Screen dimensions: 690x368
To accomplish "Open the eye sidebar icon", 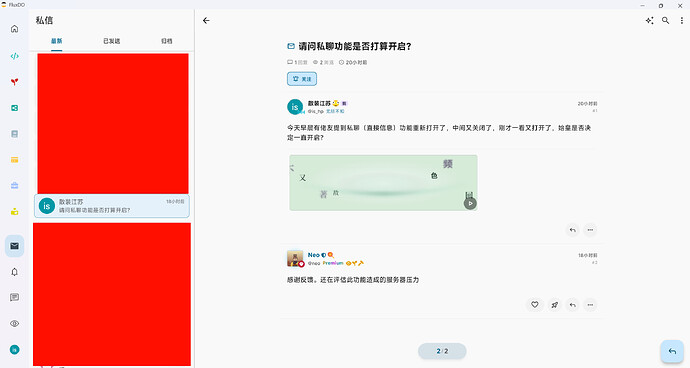I will [15, 324].
